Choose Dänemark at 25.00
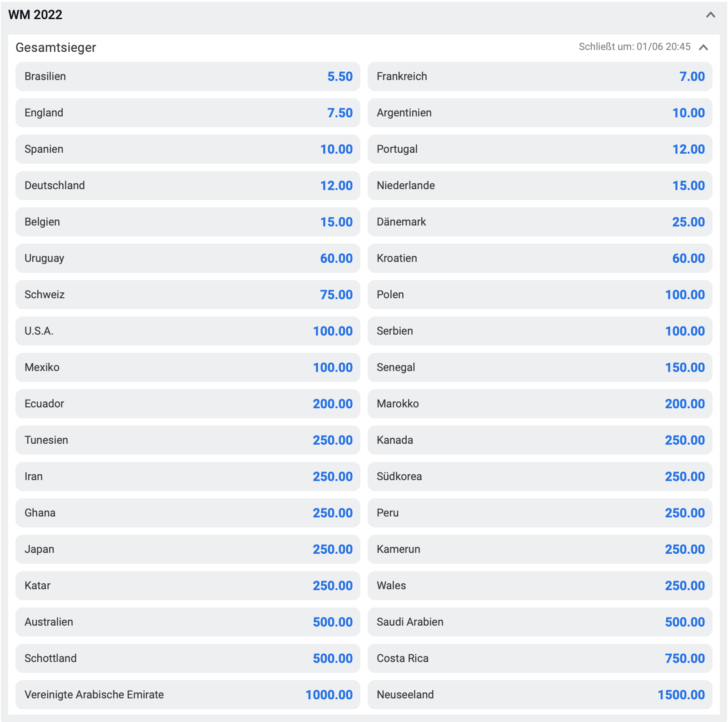The width and height of the screenshot is (728, 722). tap(540, 222)
